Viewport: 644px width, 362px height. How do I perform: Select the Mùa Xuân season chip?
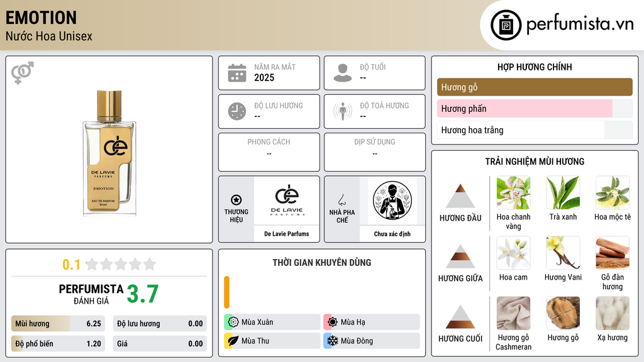coord(272,322)
